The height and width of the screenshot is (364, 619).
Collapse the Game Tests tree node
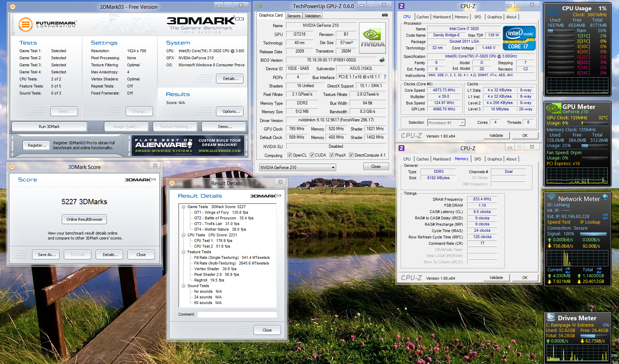click(184, 207)
